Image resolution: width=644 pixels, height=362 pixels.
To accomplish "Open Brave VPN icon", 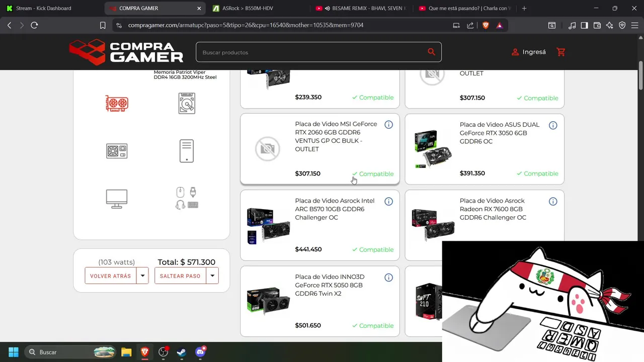I will pyautogui.click(x=622, y=25).
